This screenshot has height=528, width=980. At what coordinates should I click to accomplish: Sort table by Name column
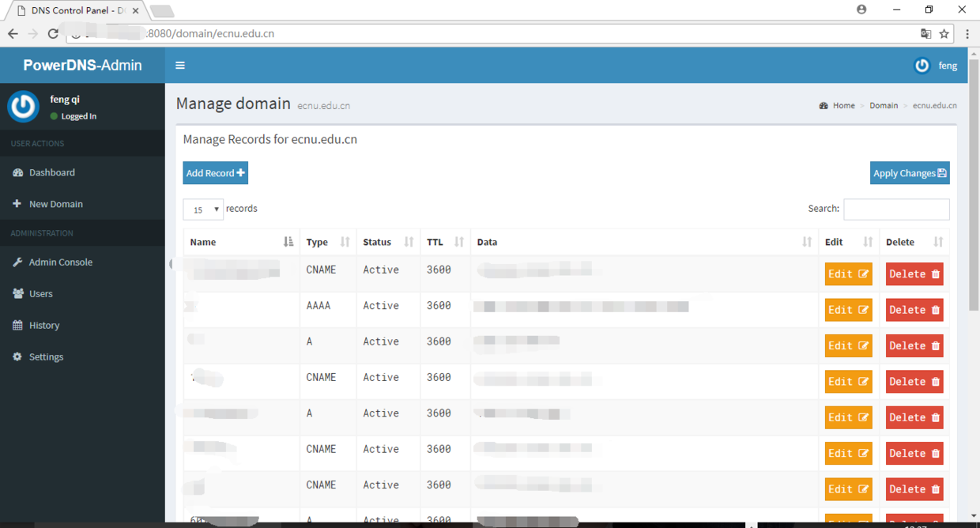(x=241, y=242)
